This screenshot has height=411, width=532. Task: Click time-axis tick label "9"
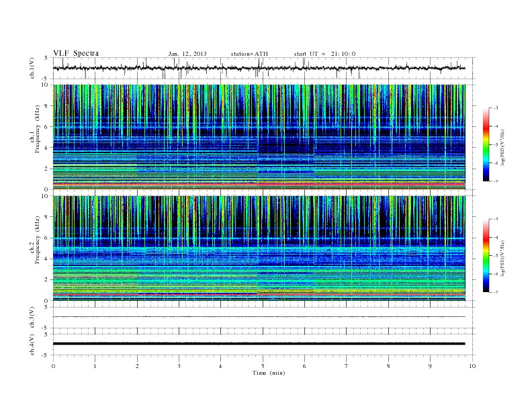(x=430, y=366)
